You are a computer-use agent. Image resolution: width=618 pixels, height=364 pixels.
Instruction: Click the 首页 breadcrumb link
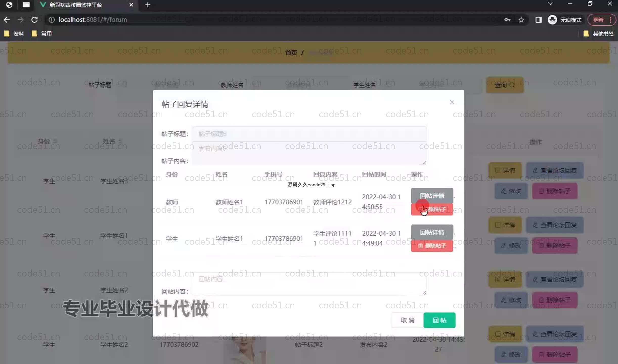(x=291, y=53)
